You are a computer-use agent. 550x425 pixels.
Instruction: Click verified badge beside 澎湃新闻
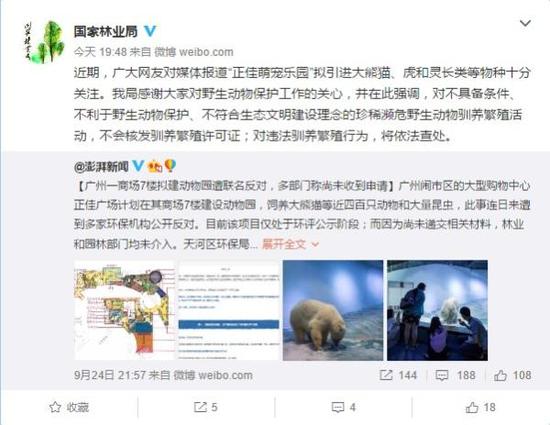[138, 166]
